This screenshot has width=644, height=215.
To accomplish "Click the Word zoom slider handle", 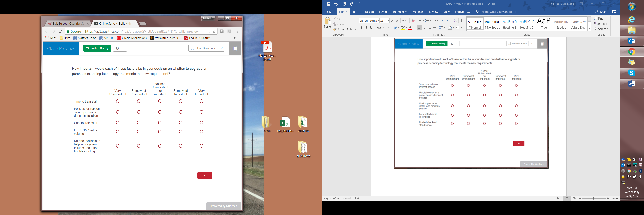I will click(x=594, y=198).
